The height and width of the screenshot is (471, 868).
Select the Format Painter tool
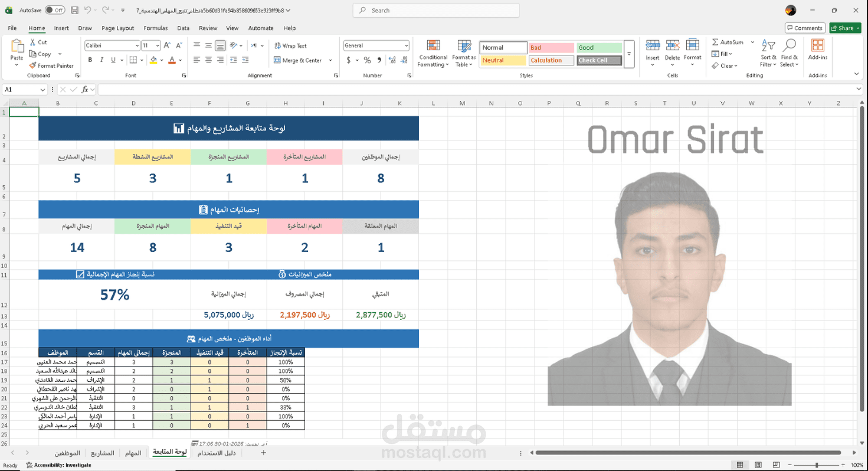pyautogui.click(x=52, y=66)
